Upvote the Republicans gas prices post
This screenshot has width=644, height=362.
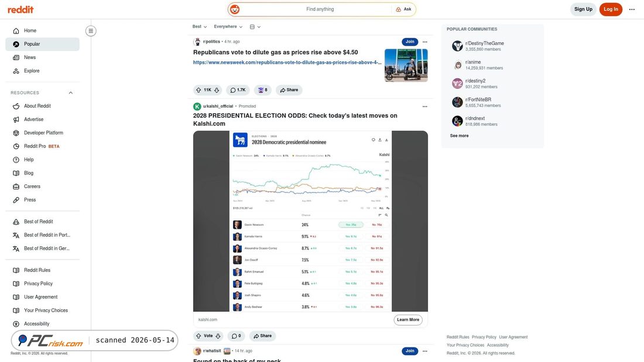click(198, 90)
